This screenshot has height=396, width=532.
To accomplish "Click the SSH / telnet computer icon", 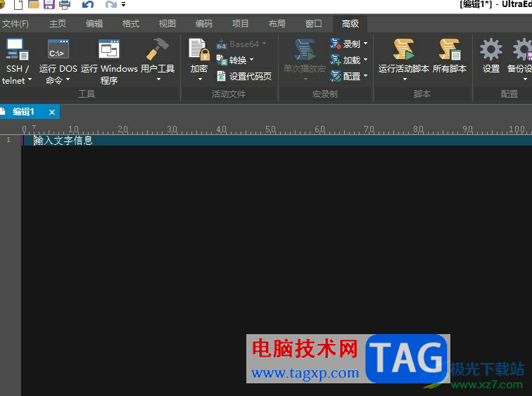I will 17,49.
